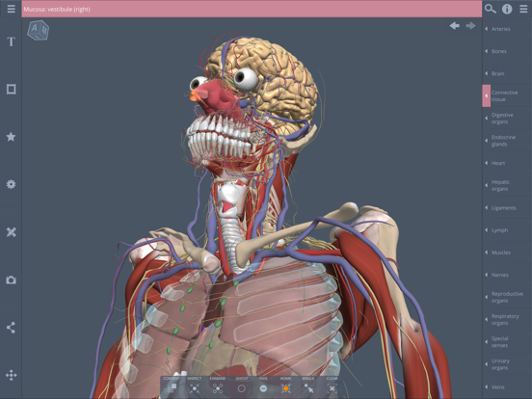This screenshot has height=399, width=532.
Task: Click the orientation cube
Action: click(x=38, y=30)
